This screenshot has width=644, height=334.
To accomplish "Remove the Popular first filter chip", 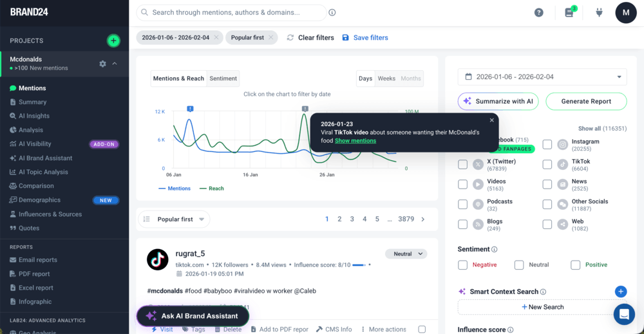I will [x=271, y=37].
